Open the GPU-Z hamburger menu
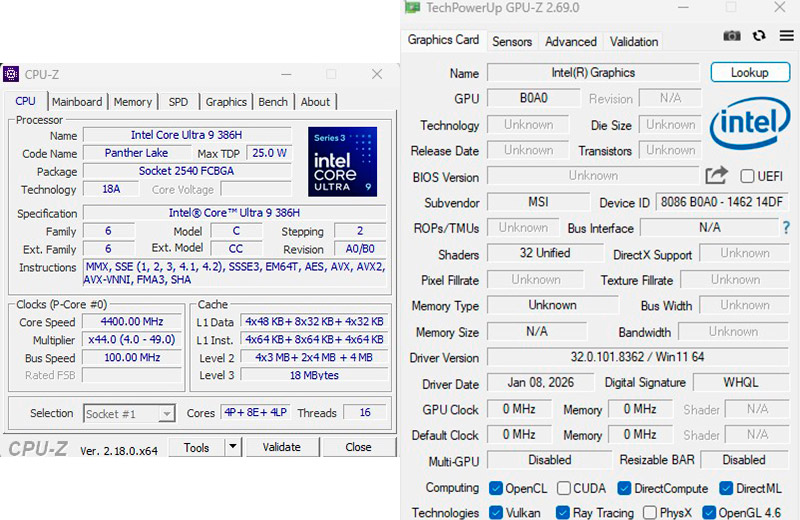The image size is (800, 520). point(783,36)
